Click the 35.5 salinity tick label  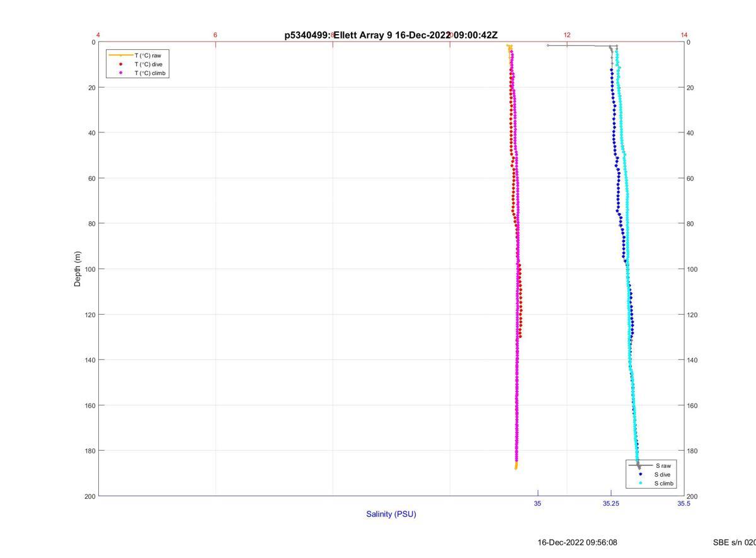pyautogui.click(x=684, y=504)
